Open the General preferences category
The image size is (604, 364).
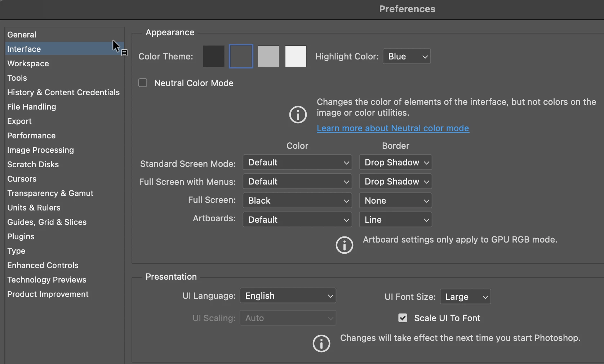[x=65, y=35]
